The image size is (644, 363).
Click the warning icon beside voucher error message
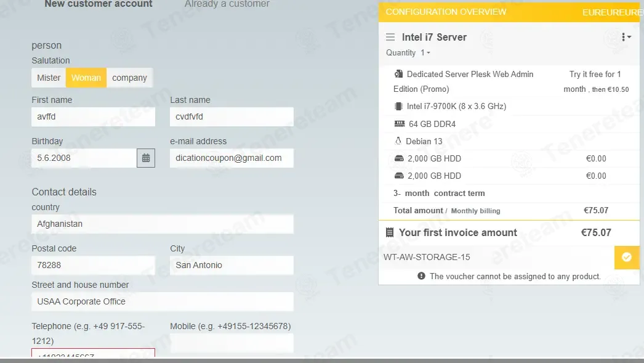pyautogui.click(x=421, y=276)
